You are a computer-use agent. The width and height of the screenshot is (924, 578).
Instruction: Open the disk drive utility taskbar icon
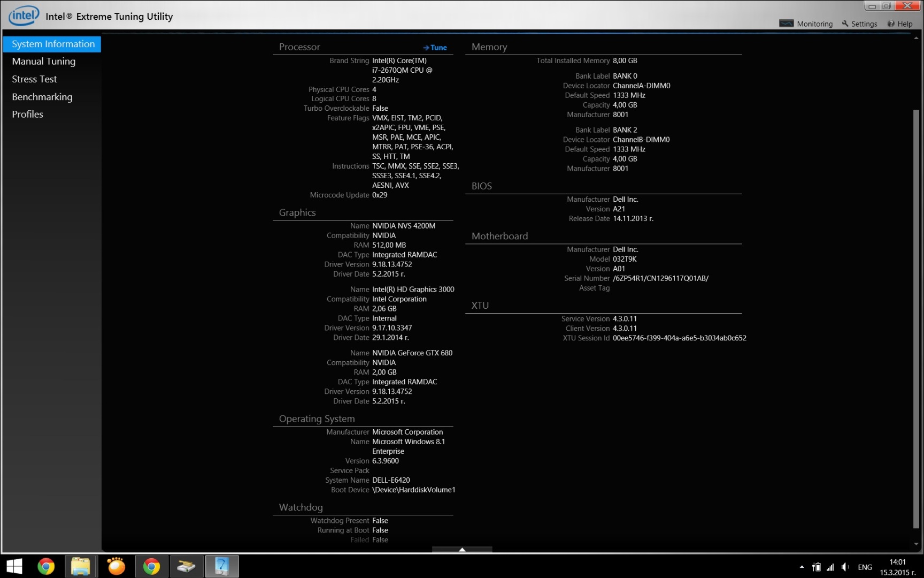187,566
